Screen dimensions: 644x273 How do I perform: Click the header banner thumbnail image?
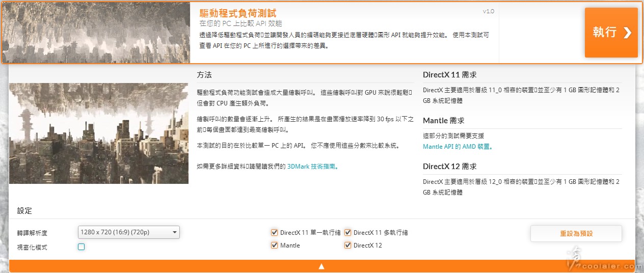tap(96, 33)
